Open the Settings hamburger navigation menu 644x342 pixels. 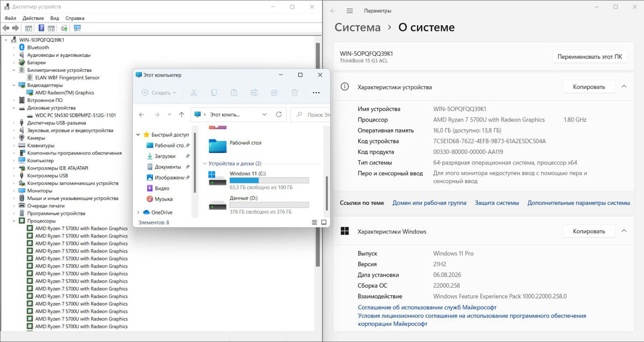pyautogui.click(x=350, y=11)
